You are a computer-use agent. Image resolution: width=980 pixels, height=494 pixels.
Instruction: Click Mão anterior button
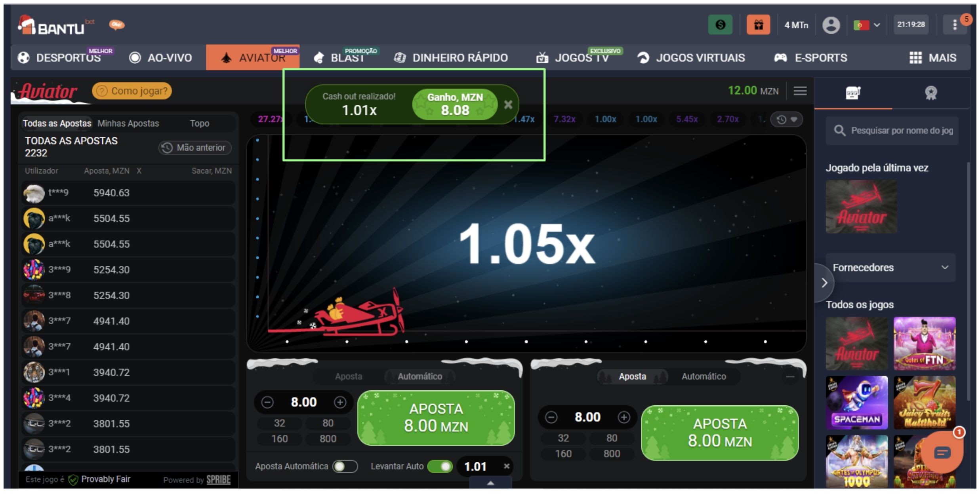click(195, 148)
